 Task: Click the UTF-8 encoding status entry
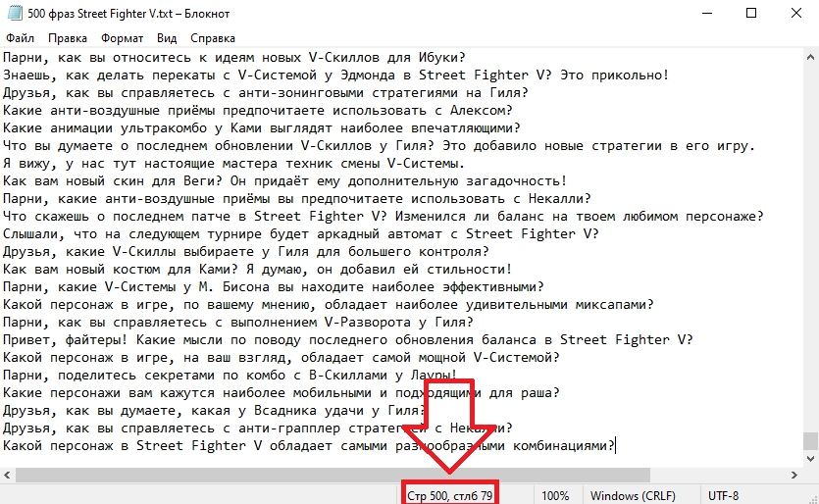(x=723, y=495)
